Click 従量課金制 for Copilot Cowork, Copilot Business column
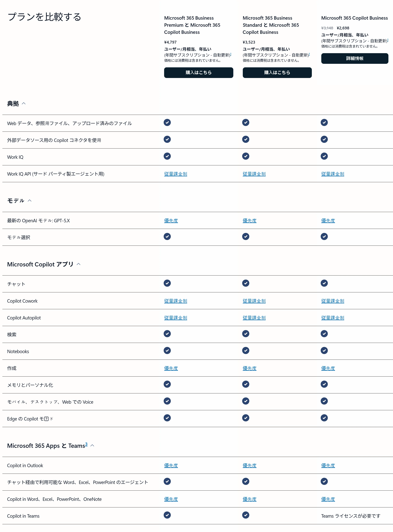 pos(333,301)
